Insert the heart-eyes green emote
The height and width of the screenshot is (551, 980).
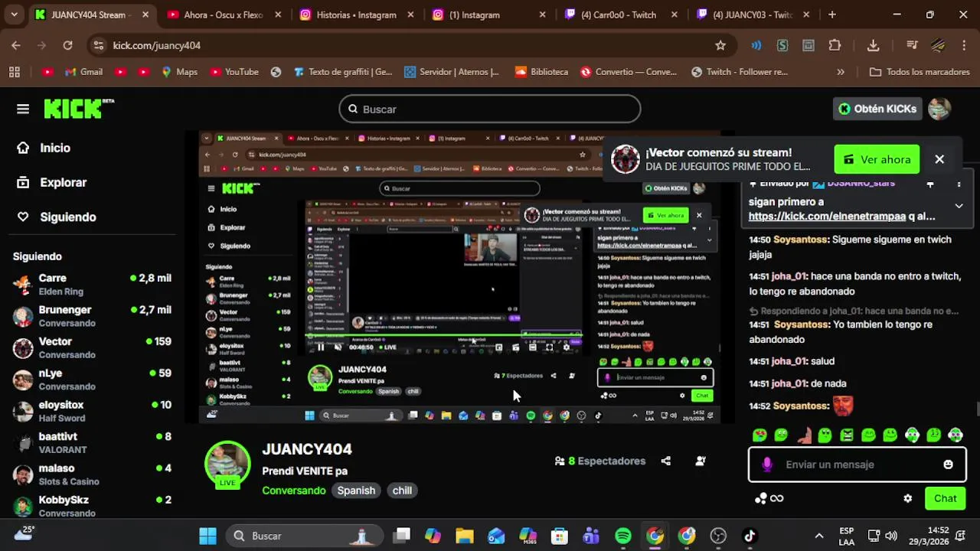759,435
